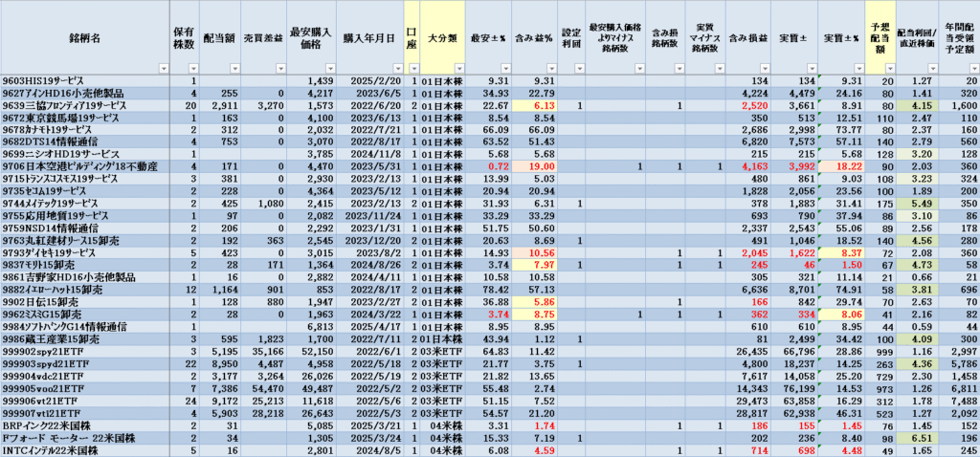Click the purchase date 2024/11/8 cell

click(369, 154)
